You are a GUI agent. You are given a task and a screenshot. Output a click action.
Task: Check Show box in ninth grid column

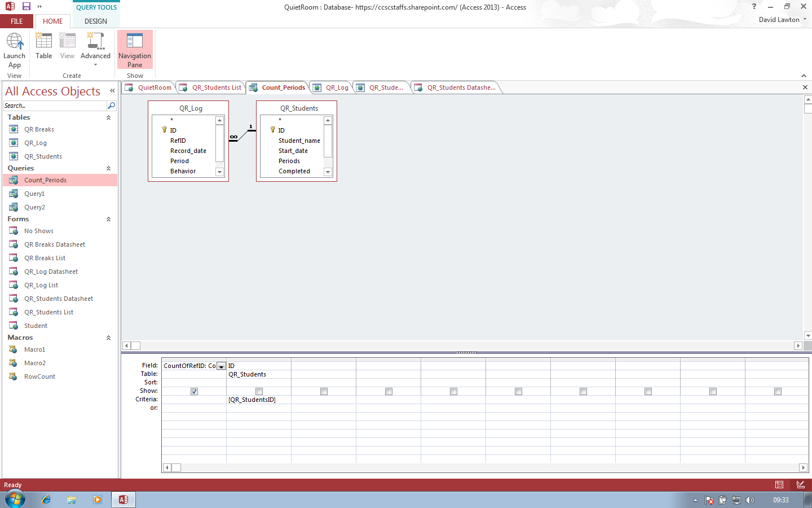713,391
